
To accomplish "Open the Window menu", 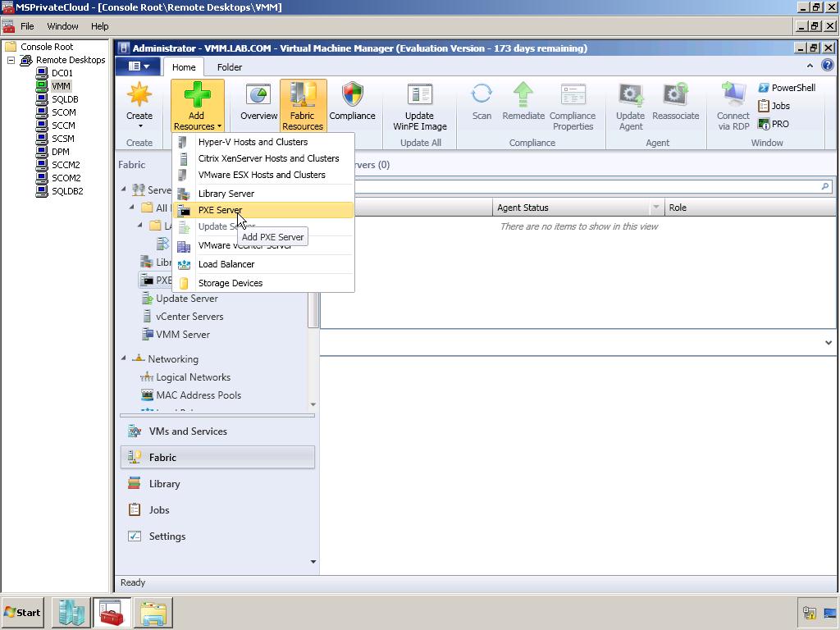I will [62, 26].
